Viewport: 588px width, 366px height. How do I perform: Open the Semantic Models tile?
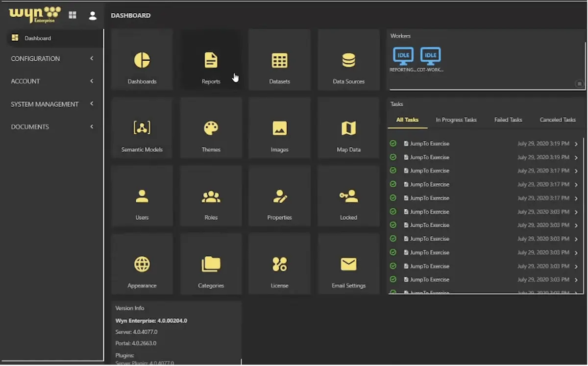coord(142,128)
